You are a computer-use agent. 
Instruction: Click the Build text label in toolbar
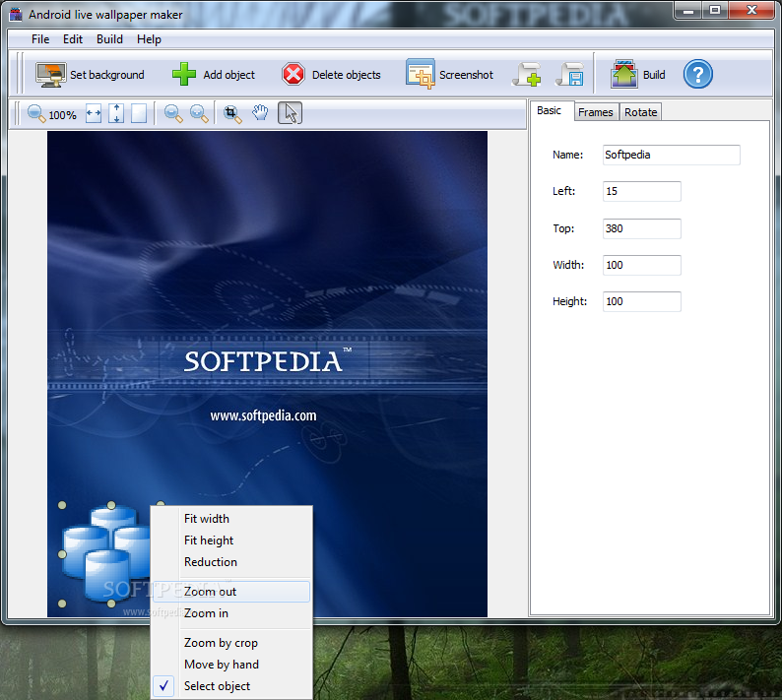(x=654, y=75)
